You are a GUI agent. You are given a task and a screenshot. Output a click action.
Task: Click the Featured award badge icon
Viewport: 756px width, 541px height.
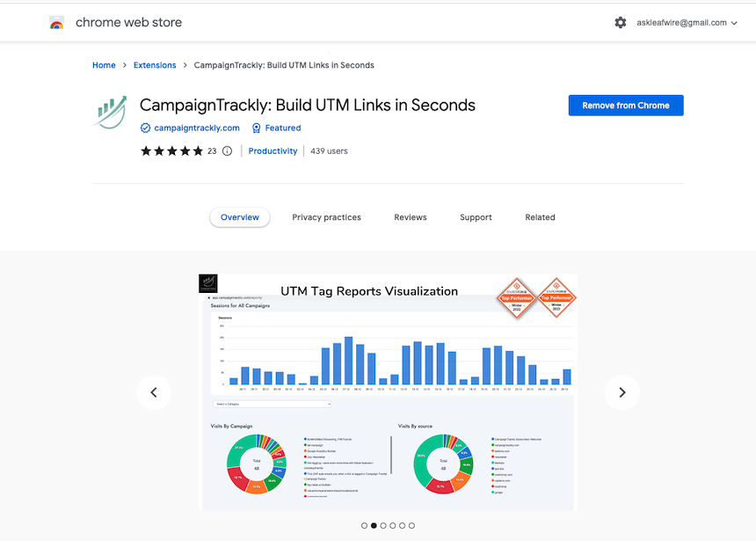click(257, 128)
